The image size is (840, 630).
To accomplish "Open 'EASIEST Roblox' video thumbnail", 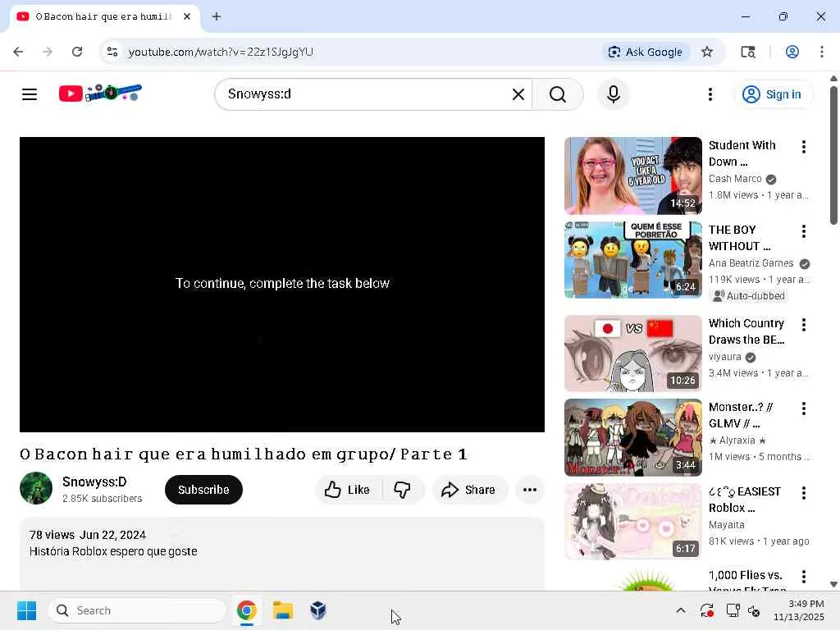I will [633, 522].
